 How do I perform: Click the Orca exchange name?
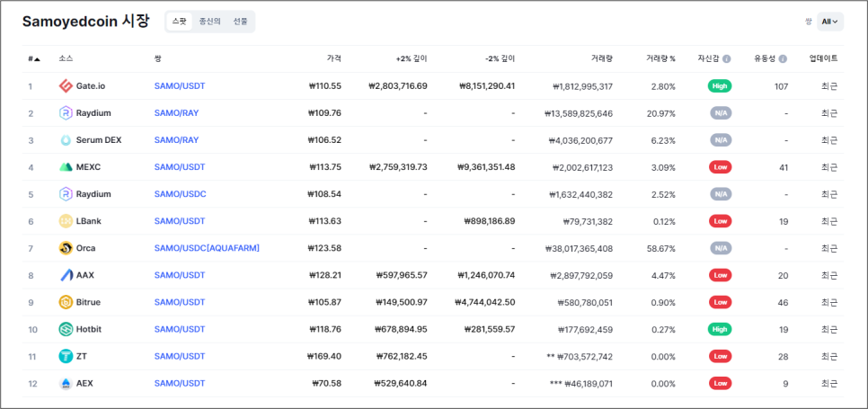(85, 248)
